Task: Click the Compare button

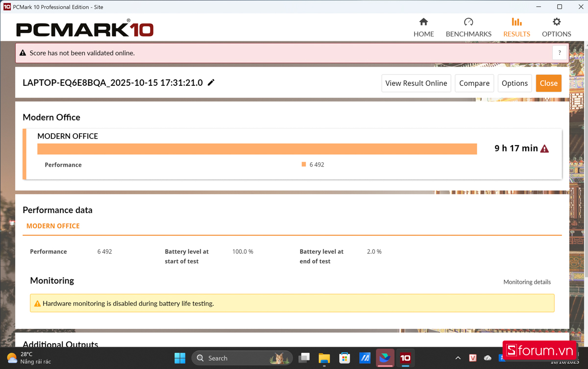Action: click(474, 83)
